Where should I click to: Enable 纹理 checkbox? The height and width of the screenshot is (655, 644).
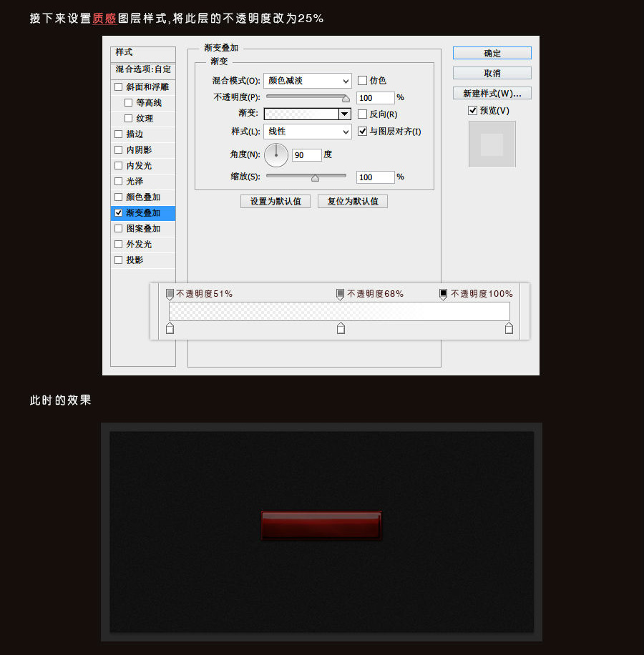point(128,119)
